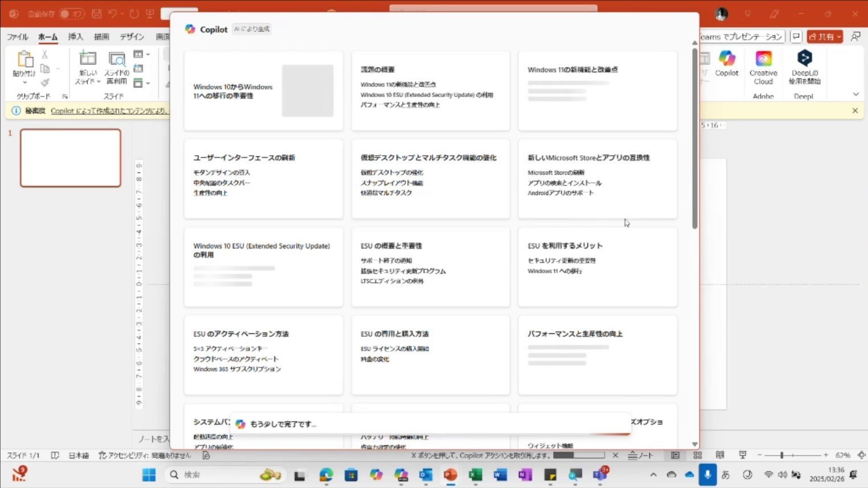Collapse the ribbon with the chevron
This screenshot has width=868, height=488.
(x=855, y=94)
